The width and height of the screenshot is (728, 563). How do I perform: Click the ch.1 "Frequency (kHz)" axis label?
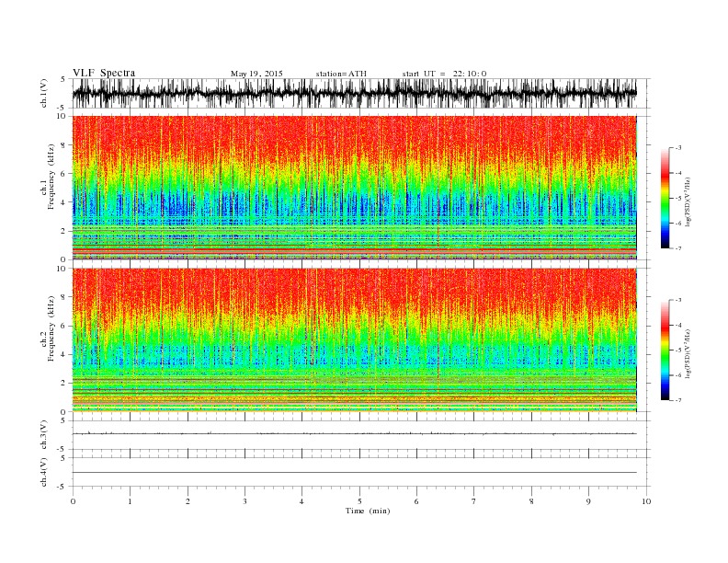[51, 177]
